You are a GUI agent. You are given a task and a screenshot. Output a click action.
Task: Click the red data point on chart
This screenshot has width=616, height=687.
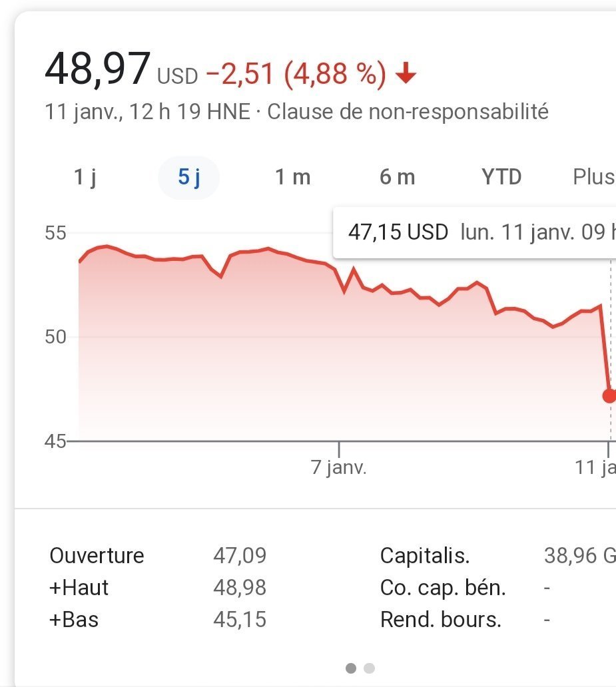[x=609, y=395]
